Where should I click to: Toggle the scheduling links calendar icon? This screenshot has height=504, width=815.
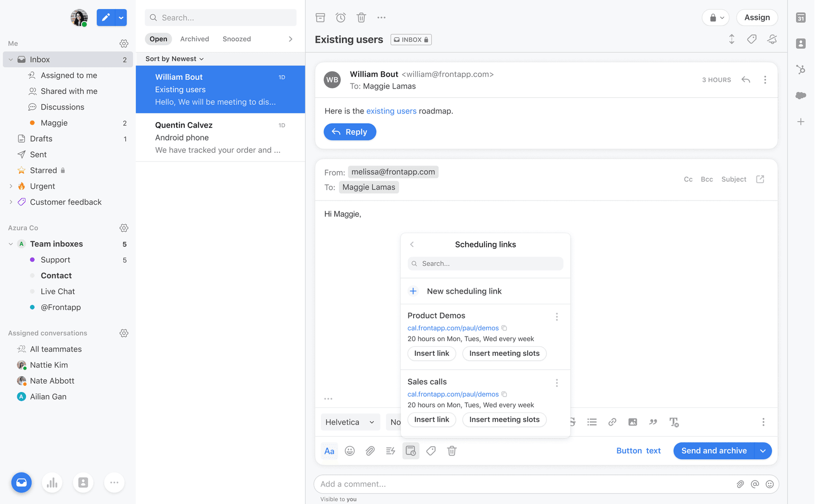point(411,451)
